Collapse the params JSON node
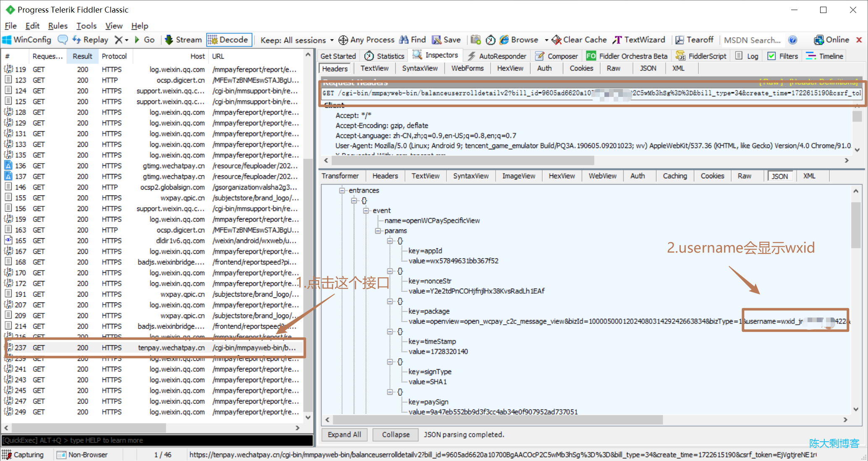This screenshot has width=868, height=461. coord(378,231)
